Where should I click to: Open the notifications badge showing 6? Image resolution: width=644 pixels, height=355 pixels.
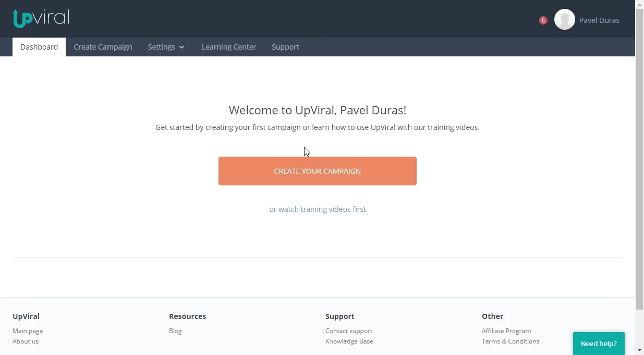click(543, 20)
